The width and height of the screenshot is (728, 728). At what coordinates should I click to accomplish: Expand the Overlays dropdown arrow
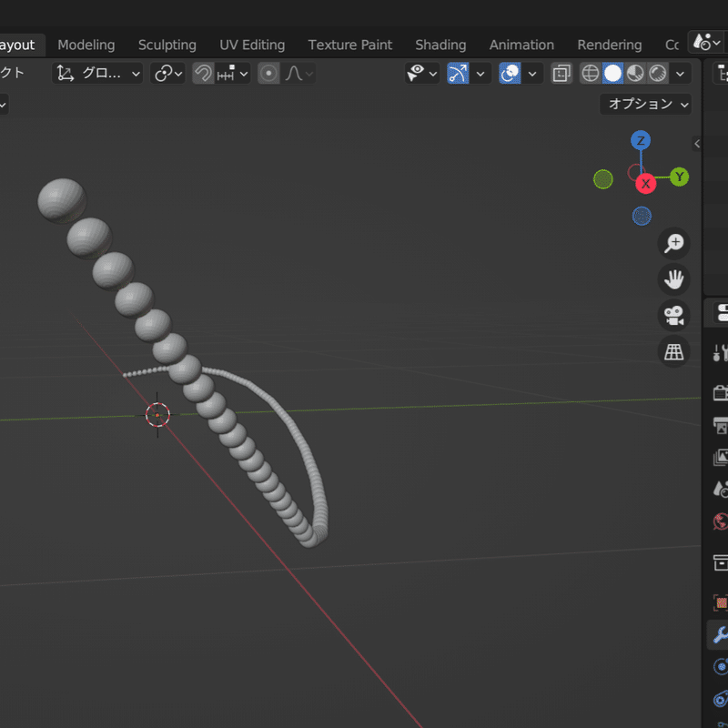click(532, 74)
